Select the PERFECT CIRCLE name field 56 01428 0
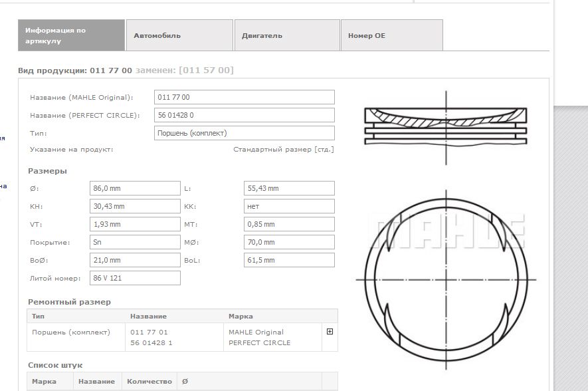This screenshot has height=391, width=588. point(245,115)
